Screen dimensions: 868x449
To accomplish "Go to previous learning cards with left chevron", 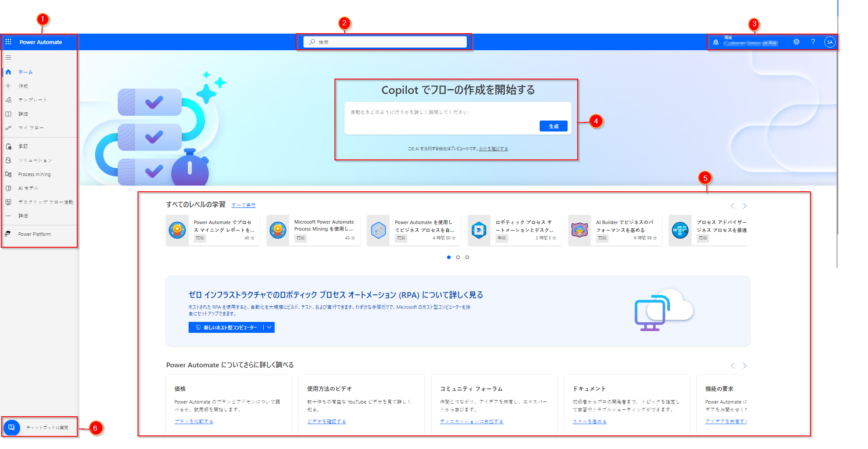I will [x=733, y=206].
